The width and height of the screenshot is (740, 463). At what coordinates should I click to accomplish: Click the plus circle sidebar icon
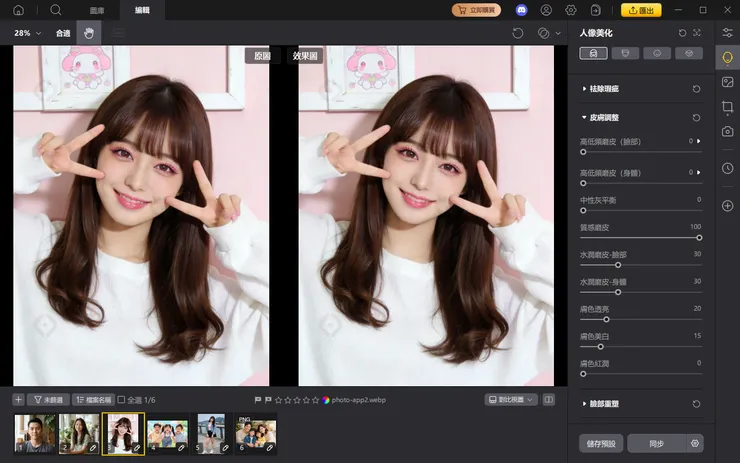click(727, 206)
